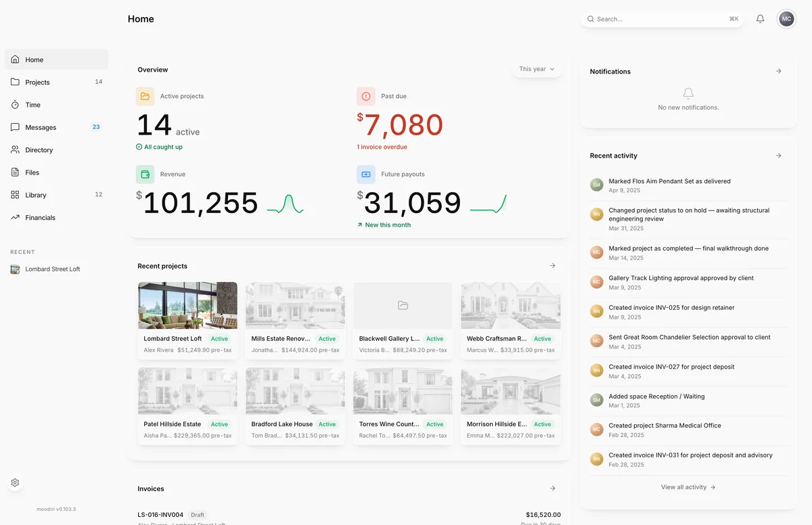
Task: Open the This year period dropdown
Action: click(537, 69)
